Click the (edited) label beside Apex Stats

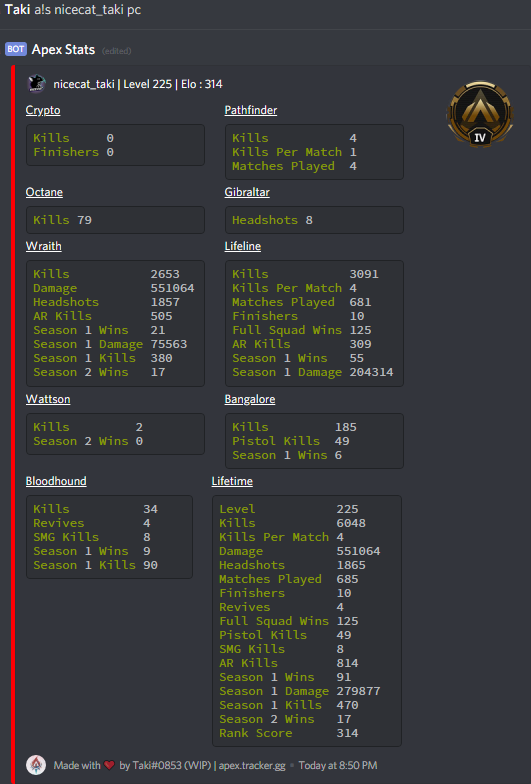[116, 50]
